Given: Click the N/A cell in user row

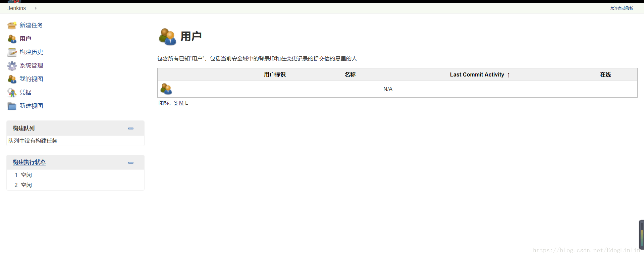Looking at the screenshot, I should pos(388,89).
